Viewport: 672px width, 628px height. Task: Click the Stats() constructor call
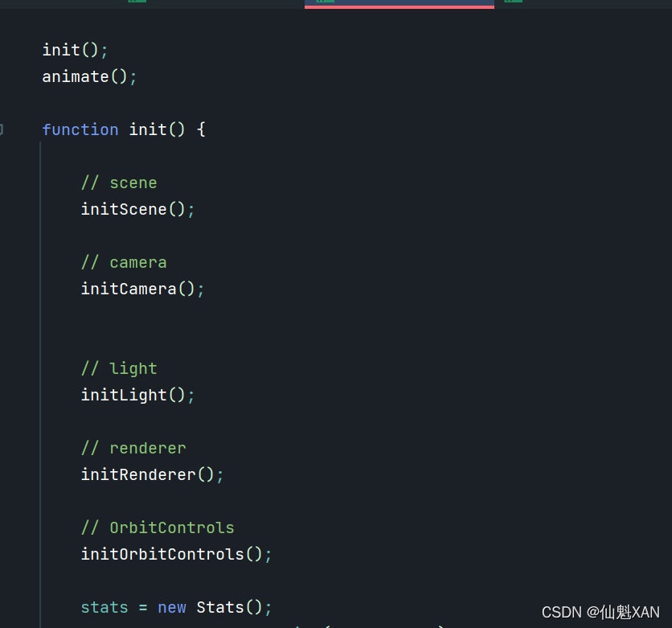229,607
